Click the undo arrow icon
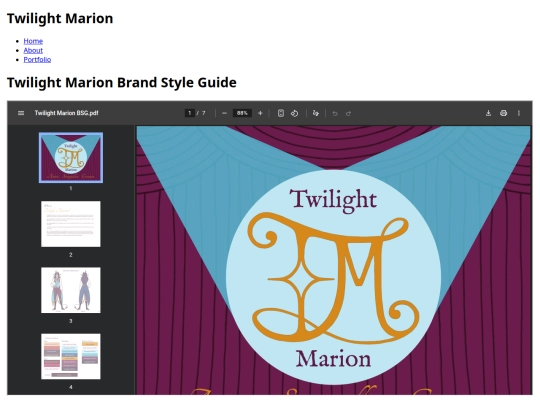Viewport: 540px width, 405px height. pyautogui.click(x=335, y=113)
